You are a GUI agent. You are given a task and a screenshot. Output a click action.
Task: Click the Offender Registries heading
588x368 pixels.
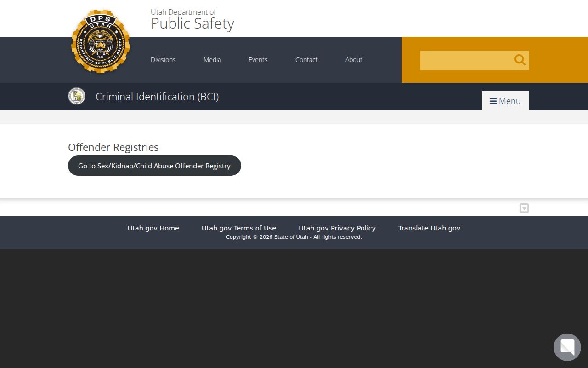(113, 147)
